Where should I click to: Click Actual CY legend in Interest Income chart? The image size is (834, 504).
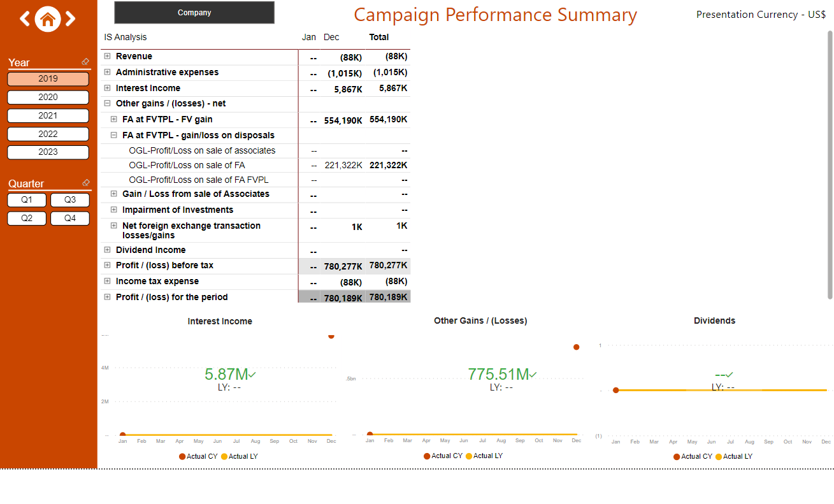[198, 456]
